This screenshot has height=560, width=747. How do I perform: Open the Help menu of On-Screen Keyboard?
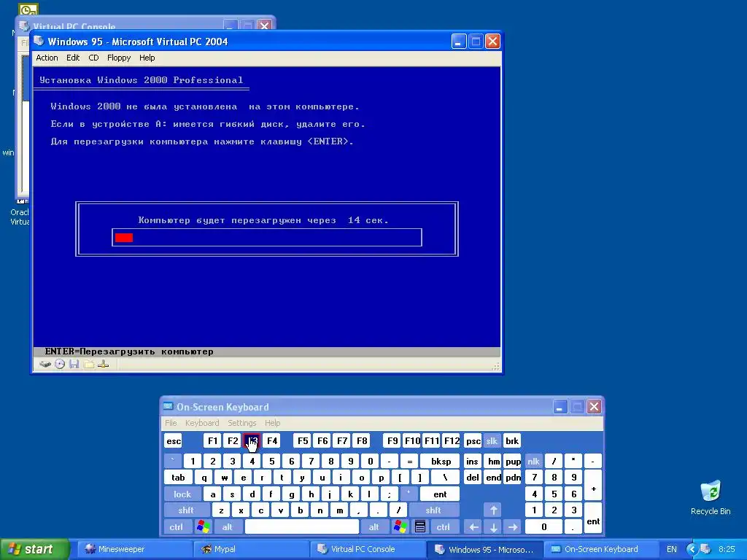(x=273, y=423)
